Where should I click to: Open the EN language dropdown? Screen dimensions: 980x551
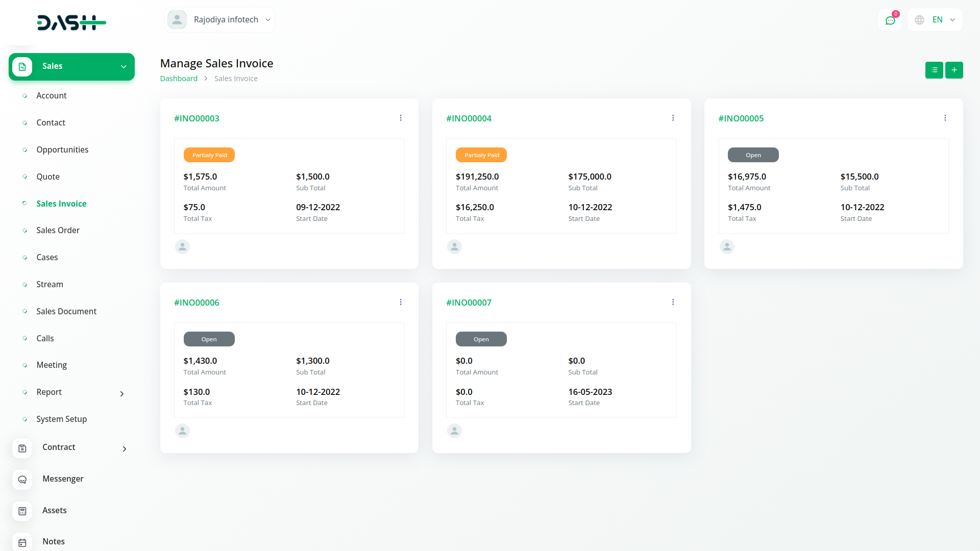[935, 20]
